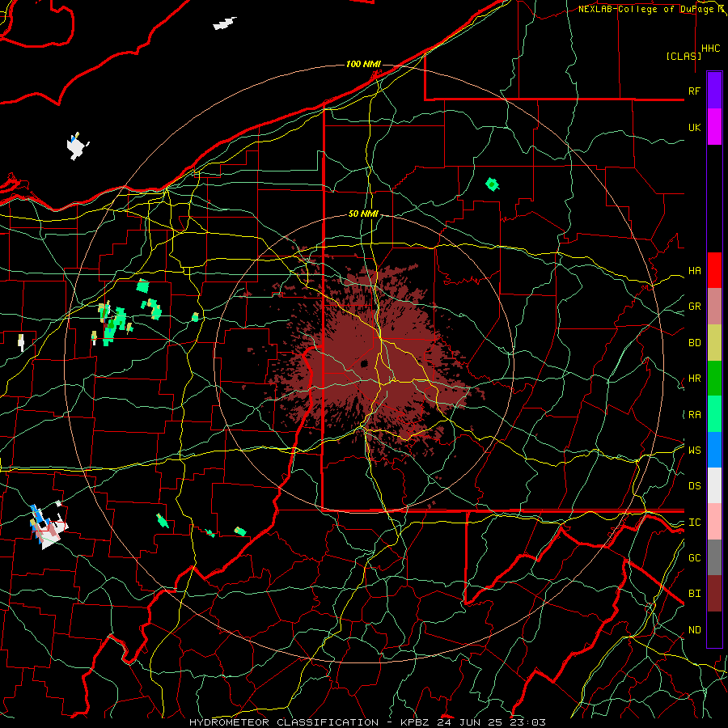Click the HR legend label

coord(694,379)
